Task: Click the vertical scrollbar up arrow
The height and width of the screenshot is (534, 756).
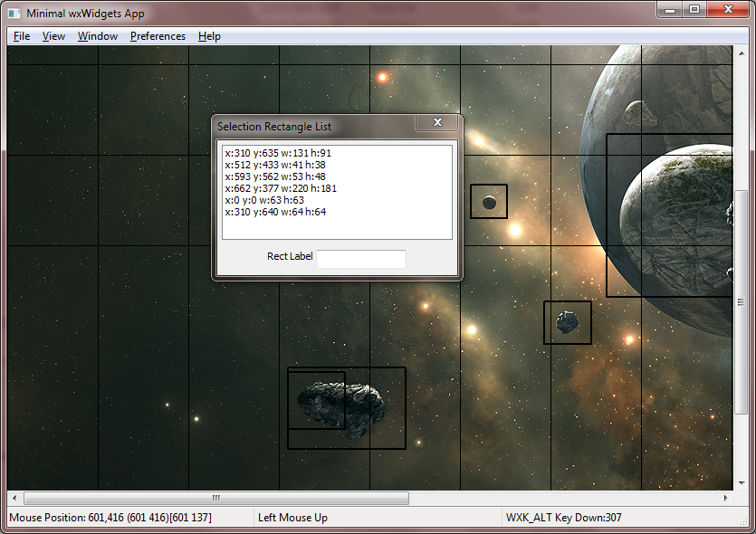Action: coord(741,53)
